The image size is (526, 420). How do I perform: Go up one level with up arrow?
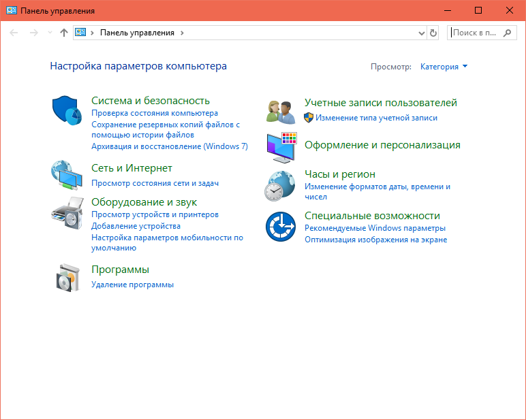[x=64, y=33]
